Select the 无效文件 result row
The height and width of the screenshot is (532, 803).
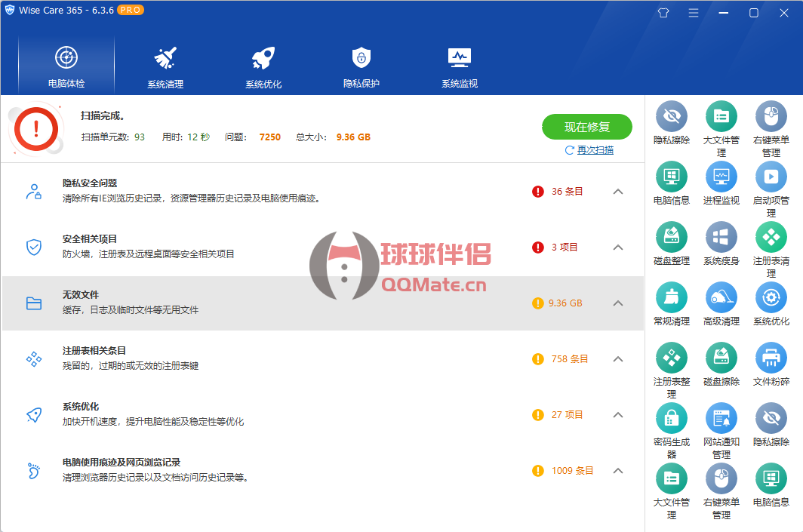pos(302,303)
